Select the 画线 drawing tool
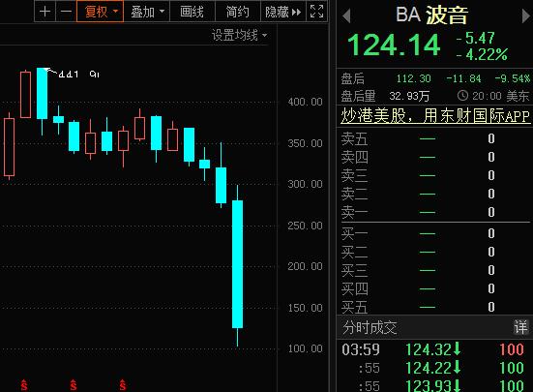The image size is (533, 392). [192, 12]
